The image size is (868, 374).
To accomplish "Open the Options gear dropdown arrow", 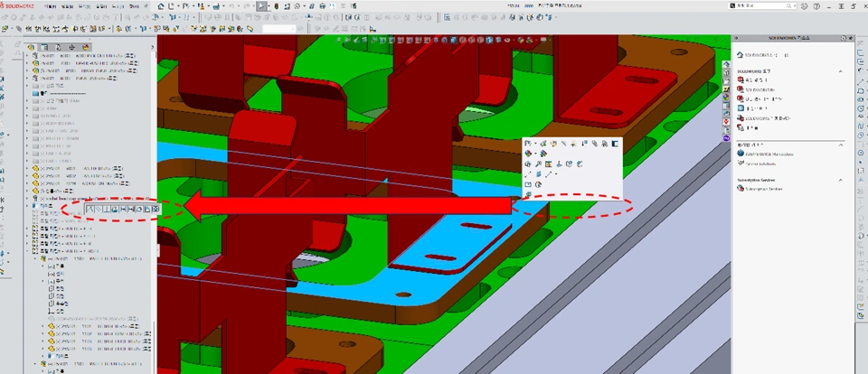I will point(305,5).
